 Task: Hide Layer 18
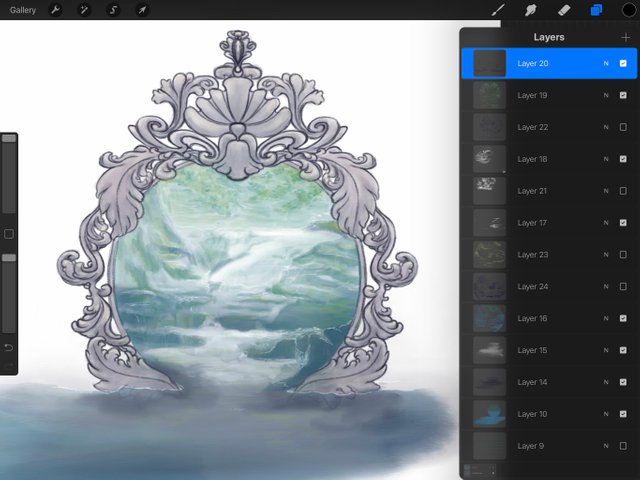click(x=623, y=159)
